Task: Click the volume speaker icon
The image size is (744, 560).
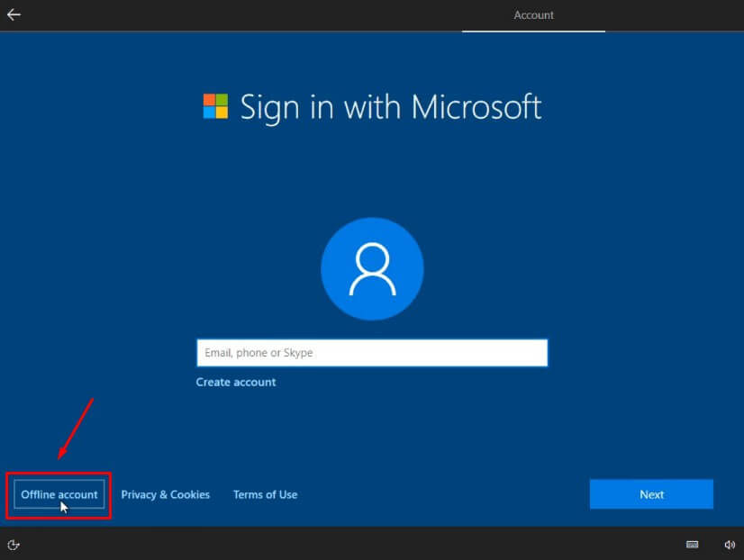Action: [730, 545]
